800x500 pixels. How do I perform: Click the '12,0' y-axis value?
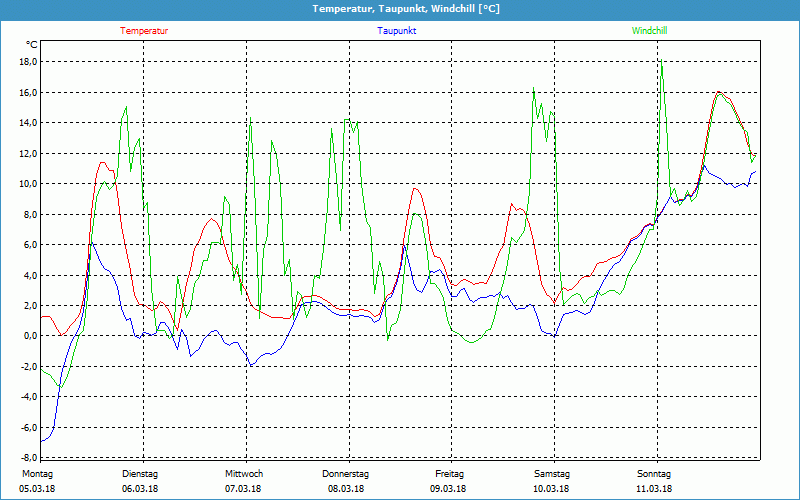(x=28, y=153)
